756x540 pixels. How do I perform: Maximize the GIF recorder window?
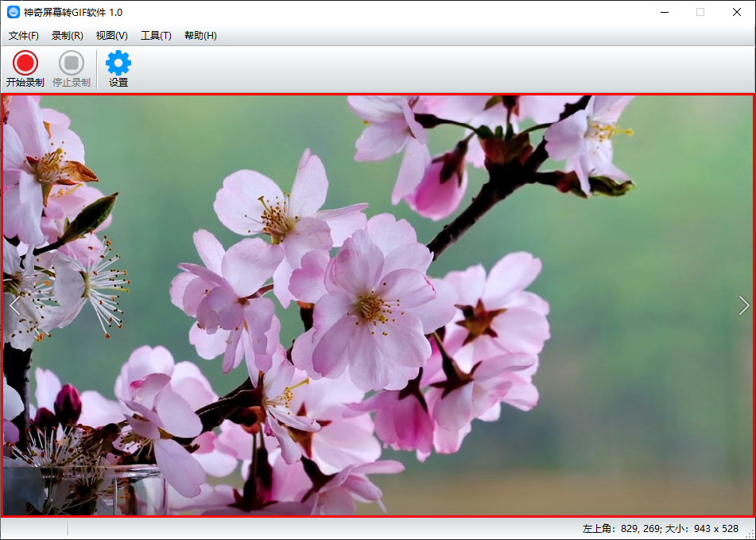(x=700, y=12)
